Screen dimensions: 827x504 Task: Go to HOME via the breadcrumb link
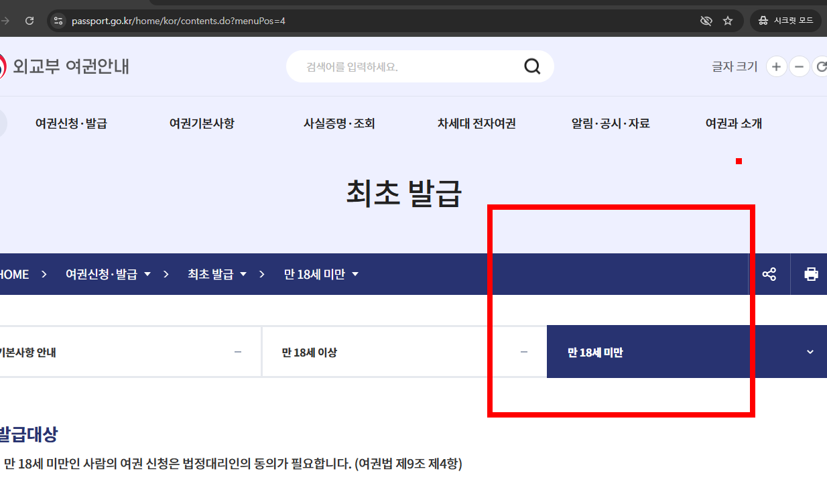(x=14, y=274)
